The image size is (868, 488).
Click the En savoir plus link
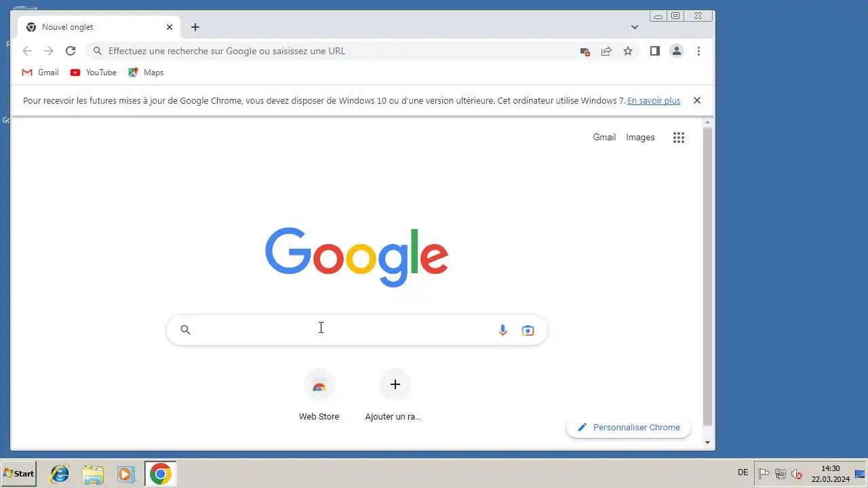click(x=654, y=100)
